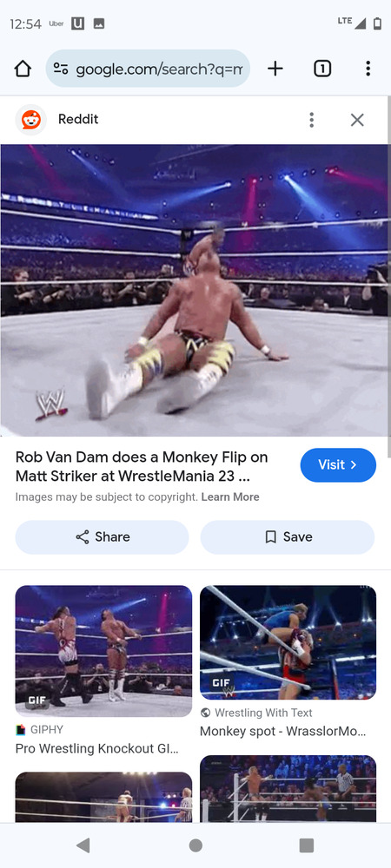The height and width of the screenshot is (868, 391).
Task: Save the image to collections
Action: (x=288, y=537)
